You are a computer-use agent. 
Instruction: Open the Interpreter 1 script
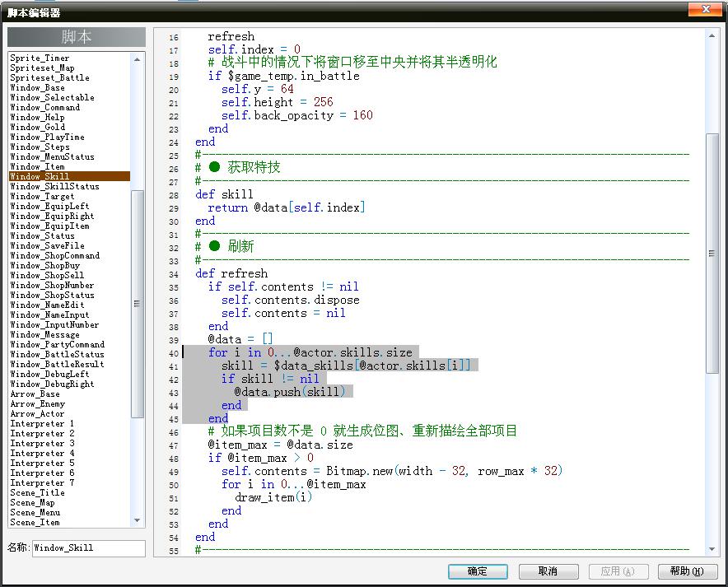(42, 423)
